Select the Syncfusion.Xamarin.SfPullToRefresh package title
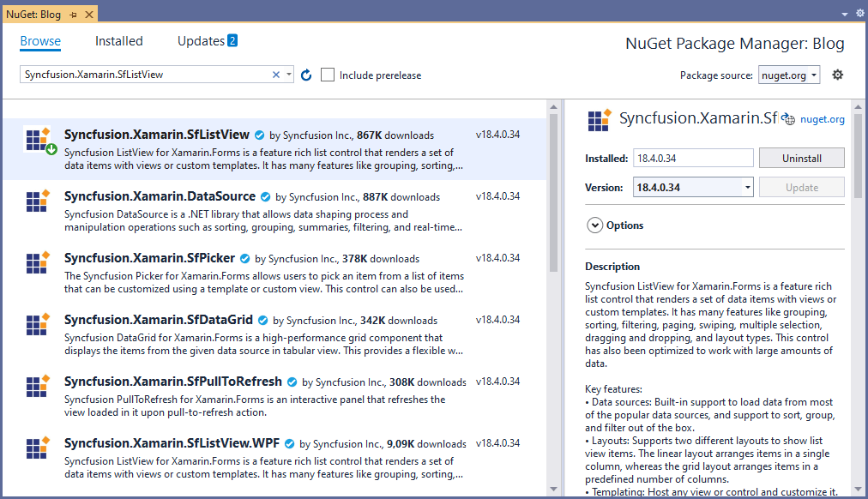The height and width of the screenshot is (499, 868). coord(173,382)
